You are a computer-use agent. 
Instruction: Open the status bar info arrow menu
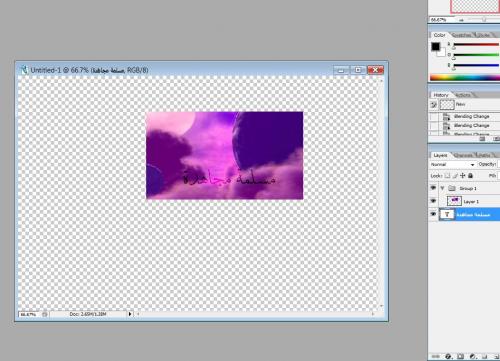(130, 314)
